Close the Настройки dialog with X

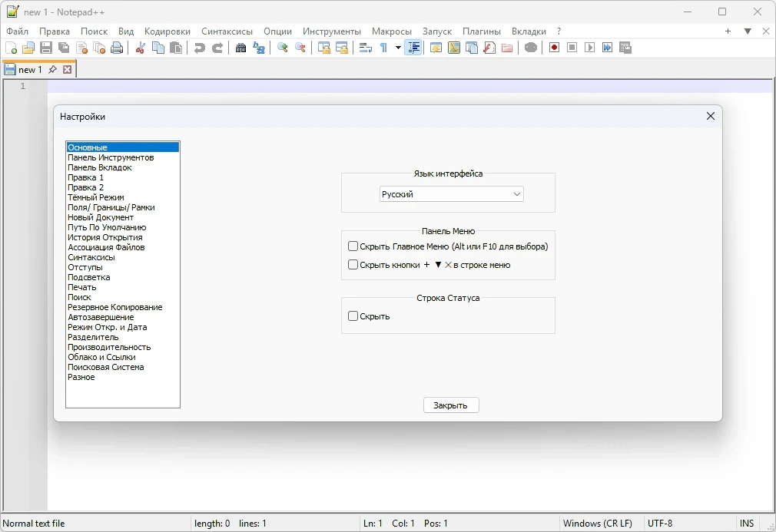coord(711,116)
